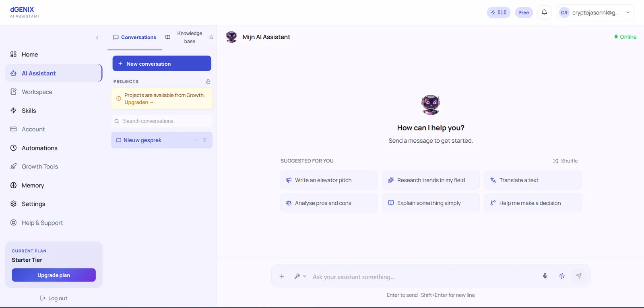Open the tools wrench dropdown

(x=300, y=276)
